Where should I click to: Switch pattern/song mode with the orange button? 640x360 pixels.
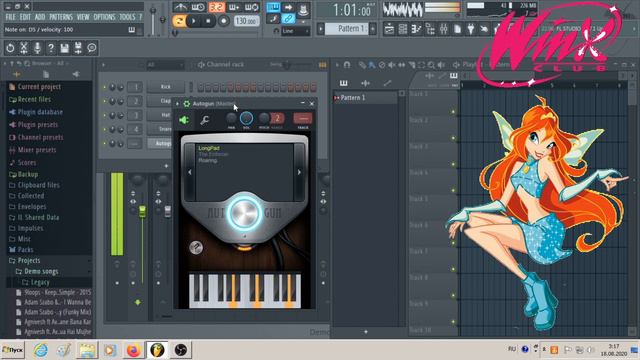179,21
